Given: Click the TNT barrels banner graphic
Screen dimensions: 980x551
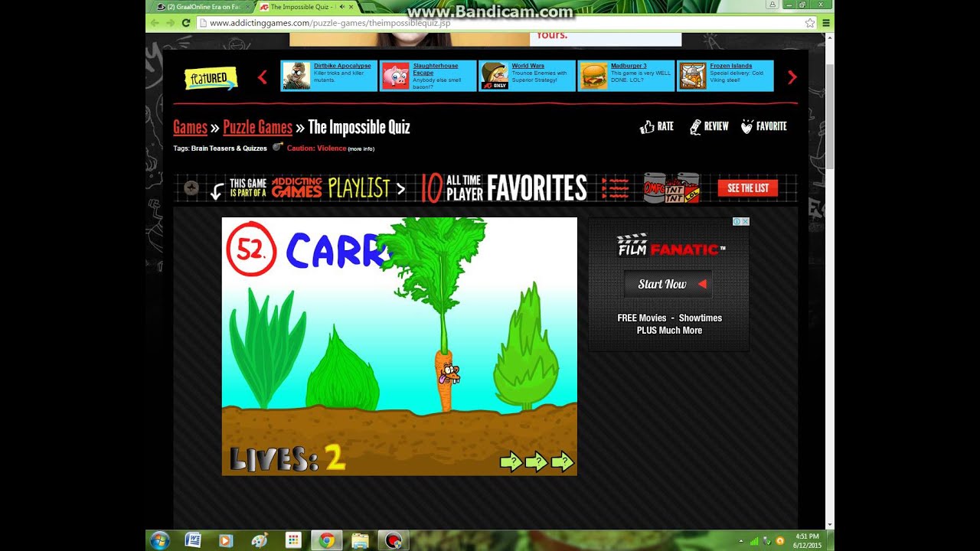Looking at the screenshot, I should coord(671,187).
